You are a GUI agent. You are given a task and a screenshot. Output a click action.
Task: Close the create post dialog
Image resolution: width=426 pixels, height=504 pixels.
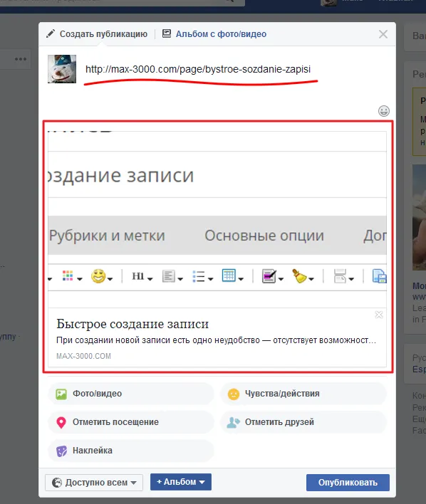(x=383, y=34)
